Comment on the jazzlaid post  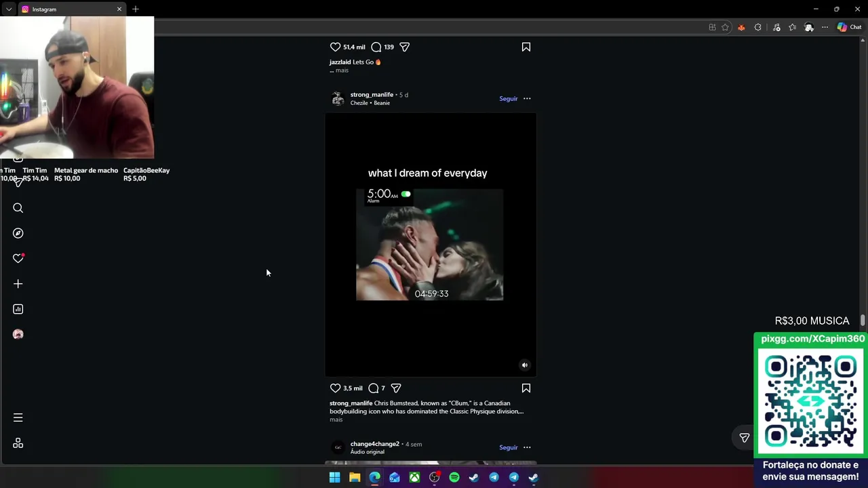click(376, 47)
